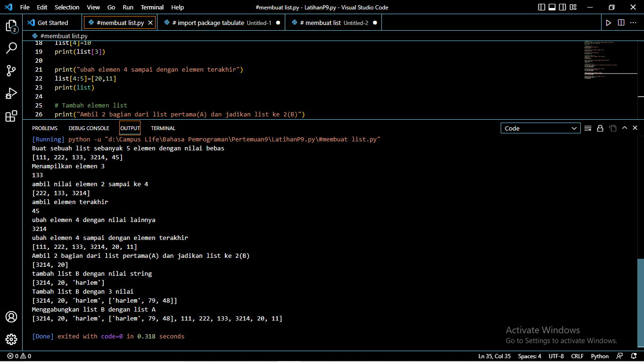
Task: Click Ln 35, Col 35 in status bar
Action: [x=495, y=356]
